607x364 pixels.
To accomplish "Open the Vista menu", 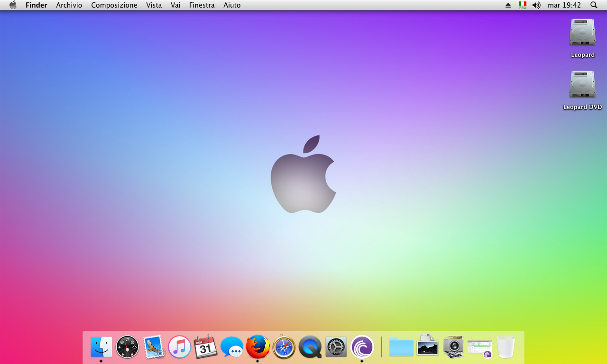I will tap(154, 5).
